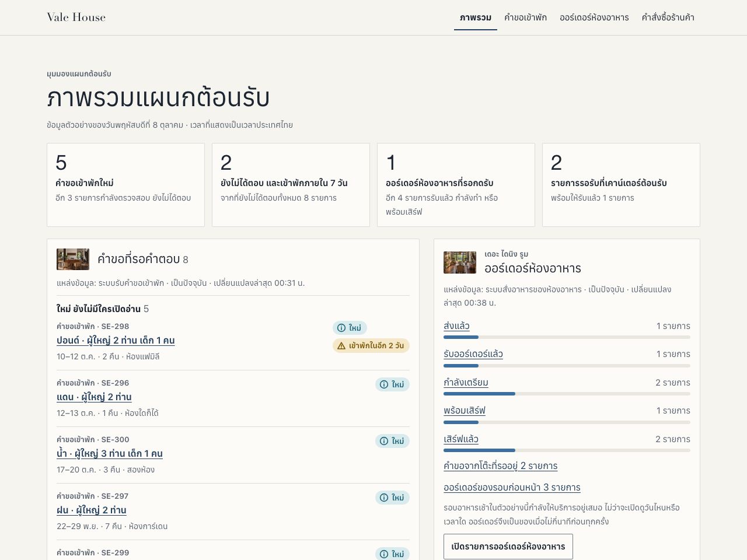Go to the ออร์เดอร์ห้องอาหาร tab
This screenshot has width=747, height=560.
coord(594,17)
